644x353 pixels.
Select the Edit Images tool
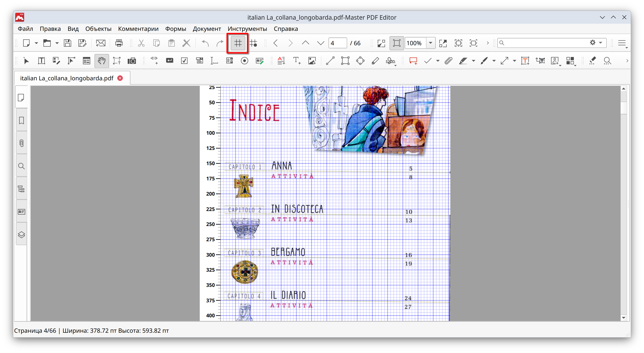click(56, 61)
